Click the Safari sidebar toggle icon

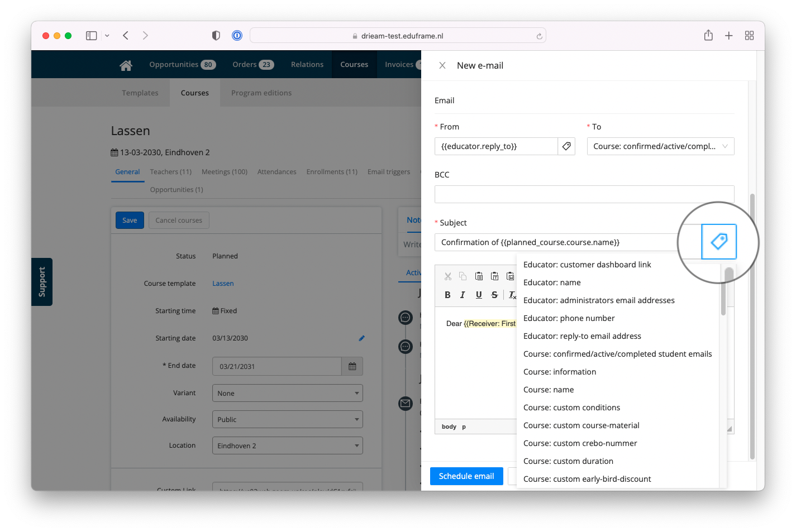[x=92, y=36]
